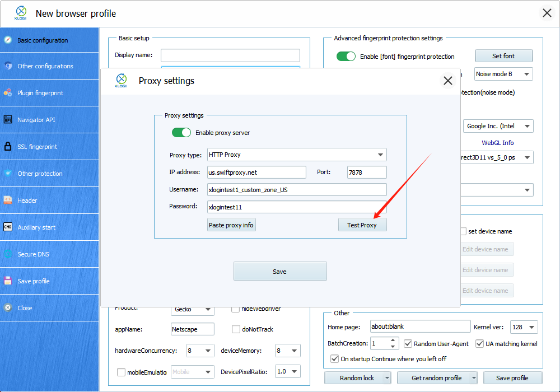
Task: Click the Password input field
Action: (x=297, y=207)
